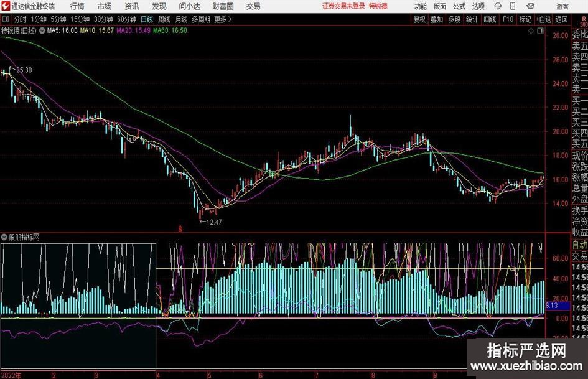The height and width of the screenshot is (379, 588).
Task: Click the 叠加 overlay button
Action: click(437, 19)
